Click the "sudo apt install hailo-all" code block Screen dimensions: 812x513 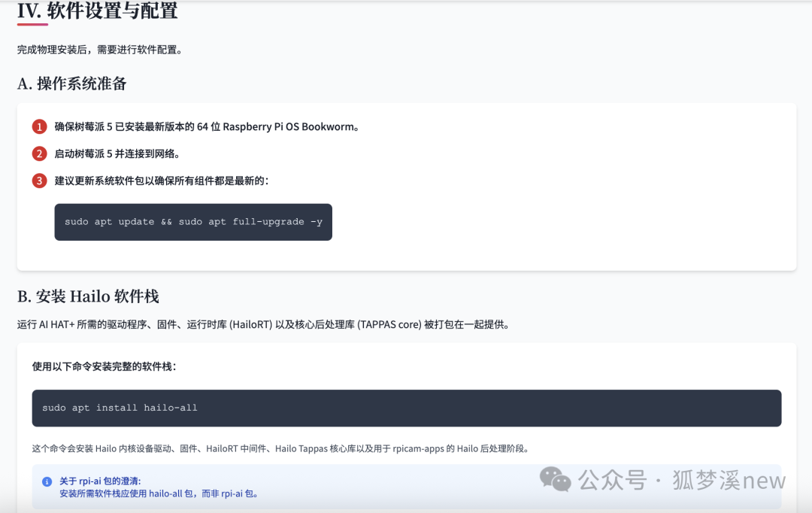pyautogui.click(x=406, y=408)
